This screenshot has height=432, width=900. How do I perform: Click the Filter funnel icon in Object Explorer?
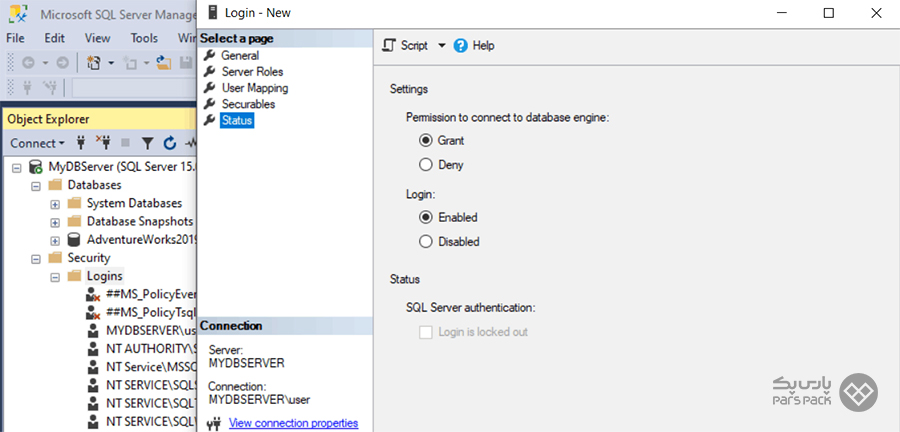(148, 143)
